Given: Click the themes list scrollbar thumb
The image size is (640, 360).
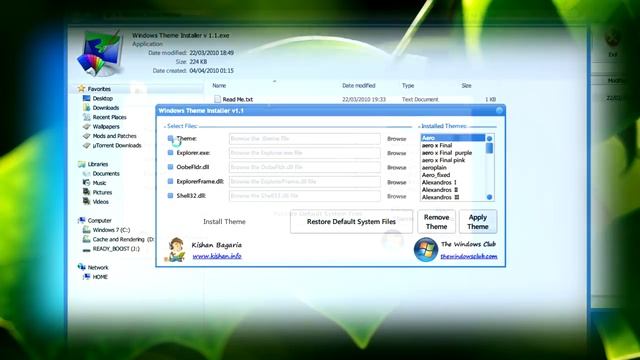Looking at the screenshot, I should (489, 148).
